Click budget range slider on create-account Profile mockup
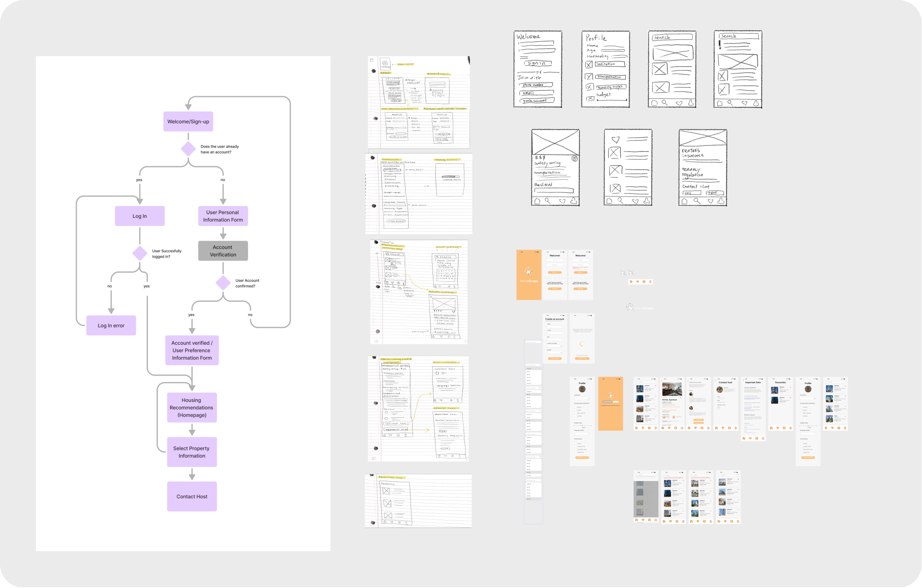Image resolution: width=922 pixels, height=588 pixels. [582, 425]
